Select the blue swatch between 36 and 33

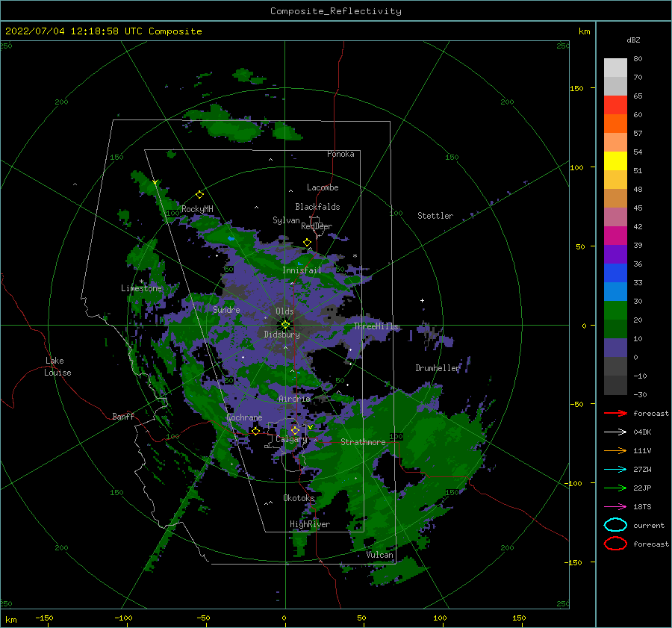pos(615,273)
